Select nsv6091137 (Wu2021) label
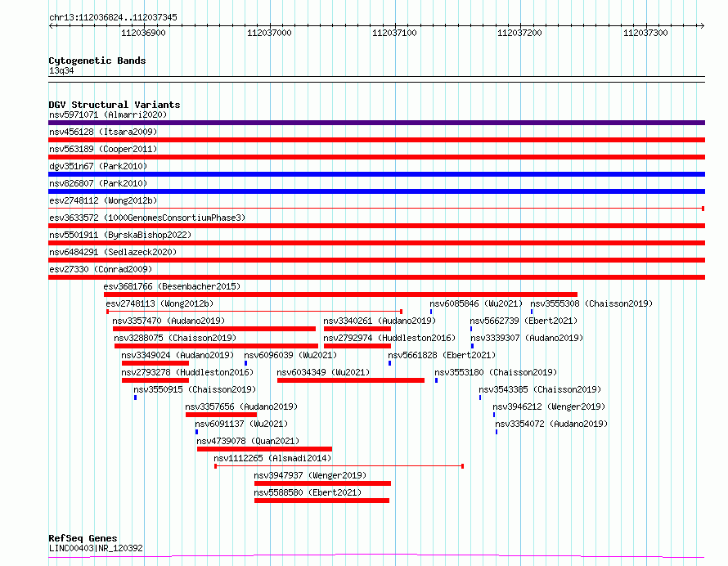 [x=241, y=424]
